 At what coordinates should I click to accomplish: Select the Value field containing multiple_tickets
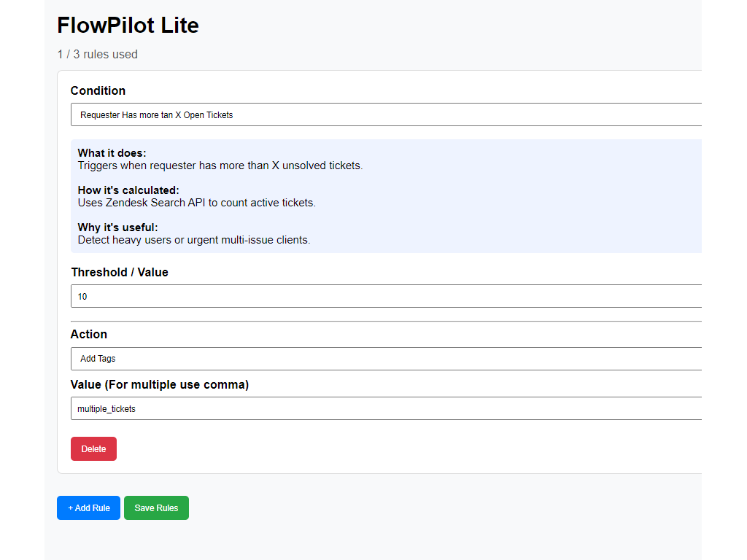click(x=387, y=408)
